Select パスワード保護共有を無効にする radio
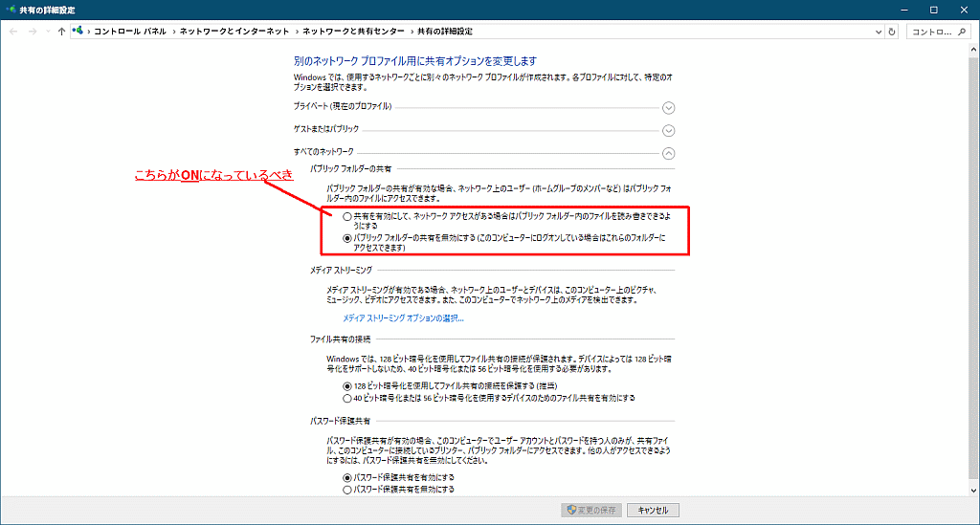The width and height of the screenshot is (980, 525). click(346, 490)
